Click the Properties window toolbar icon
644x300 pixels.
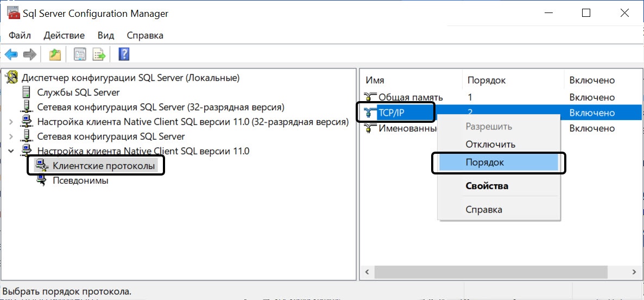[80, 54]
